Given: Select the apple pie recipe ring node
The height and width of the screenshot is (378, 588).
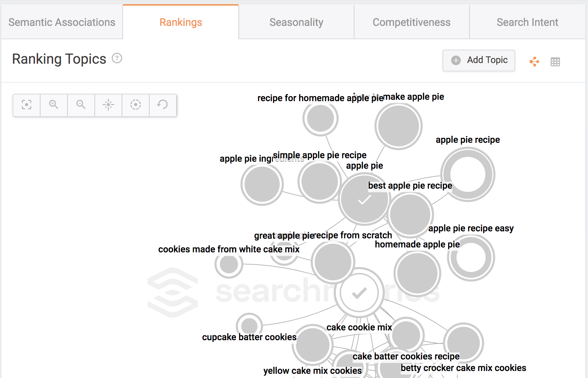Looking at the screenshot, I should point(468,174).
